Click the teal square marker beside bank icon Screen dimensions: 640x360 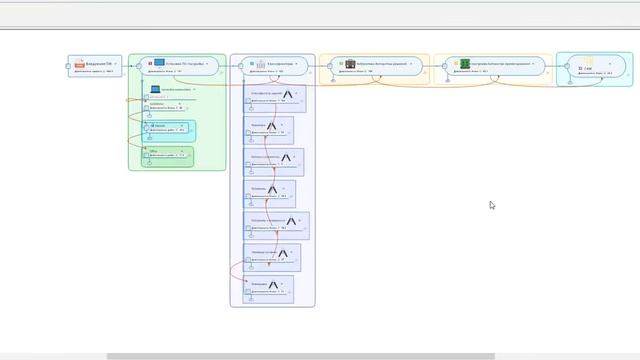click(x=252, y=64)
